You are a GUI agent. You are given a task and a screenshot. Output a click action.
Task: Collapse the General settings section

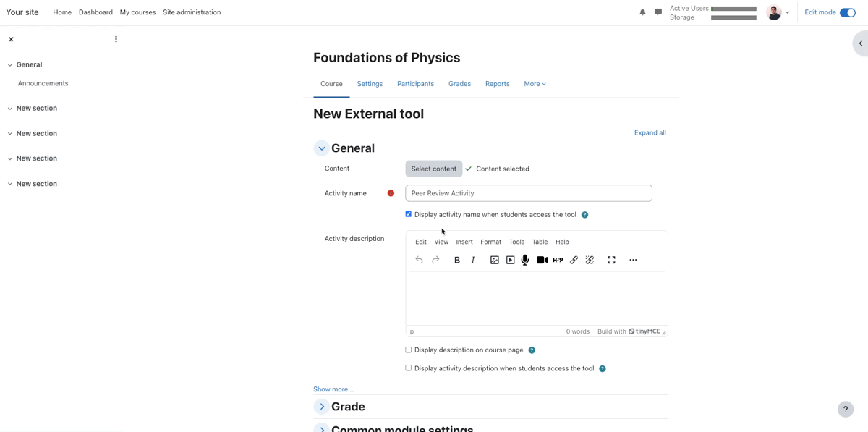tap(321, 148)
